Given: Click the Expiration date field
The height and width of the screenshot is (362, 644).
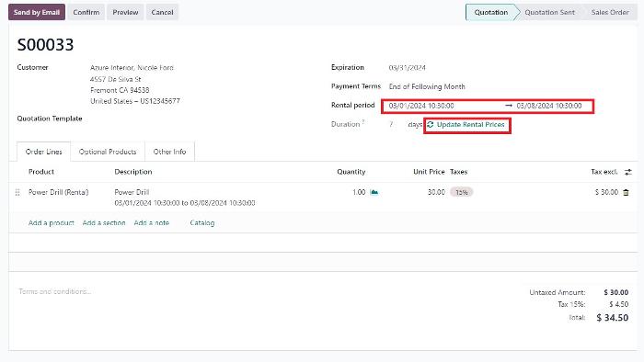Looking at the screenshot, I should [407, 68].
